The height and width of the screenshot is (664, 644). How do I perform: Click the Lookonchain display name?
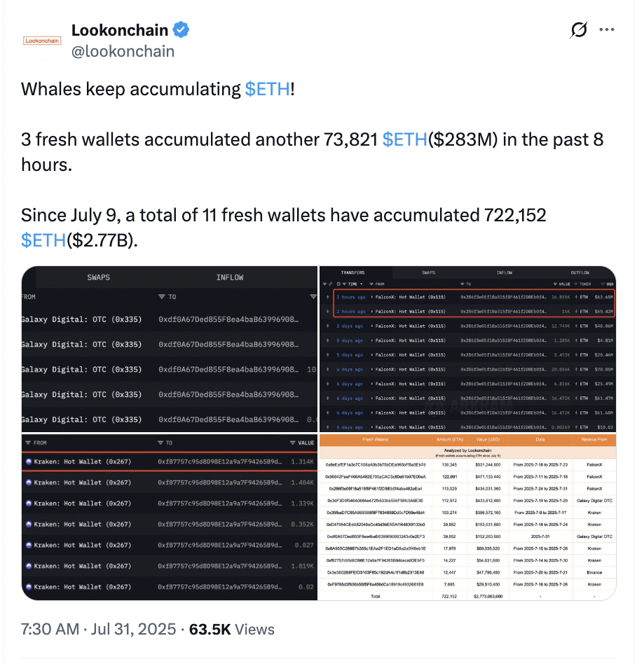(x=120, y=30)
